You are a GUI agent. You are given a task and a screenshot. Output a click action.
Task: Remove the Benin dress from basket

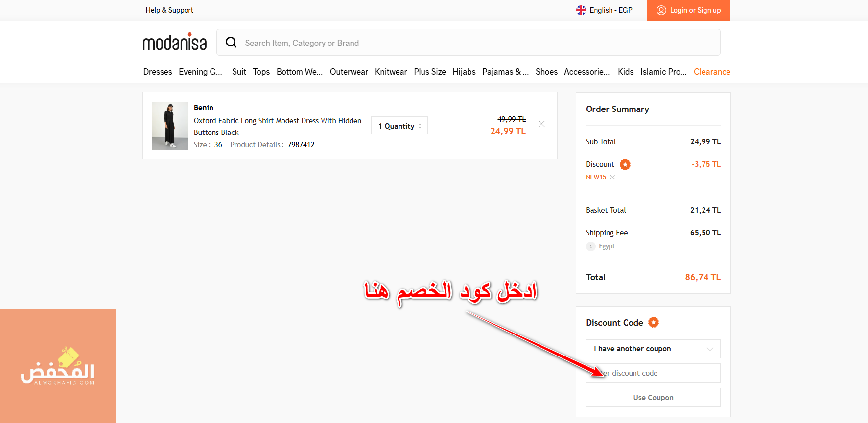point(541,124)
